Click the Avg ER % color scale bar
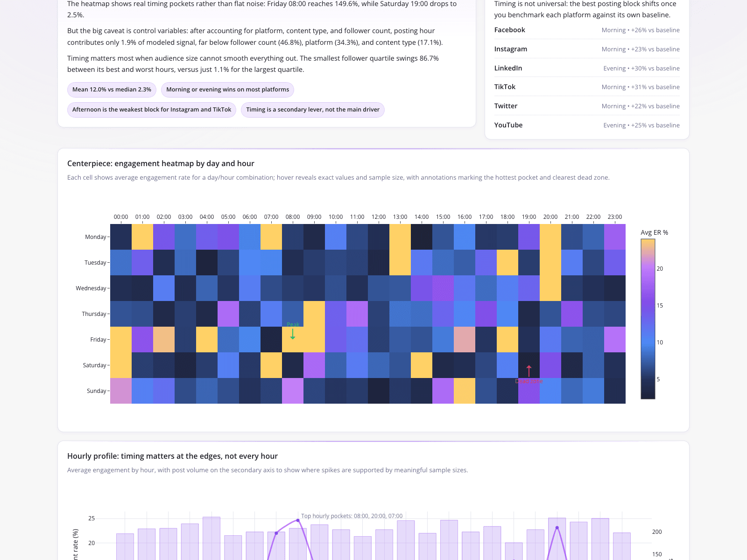This screenshot has height=560, width=747. click(x=648, y=319)
